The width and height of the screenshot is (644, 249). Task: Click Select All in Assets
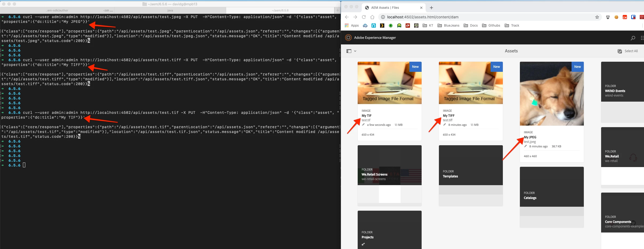(x=627, y=51)
